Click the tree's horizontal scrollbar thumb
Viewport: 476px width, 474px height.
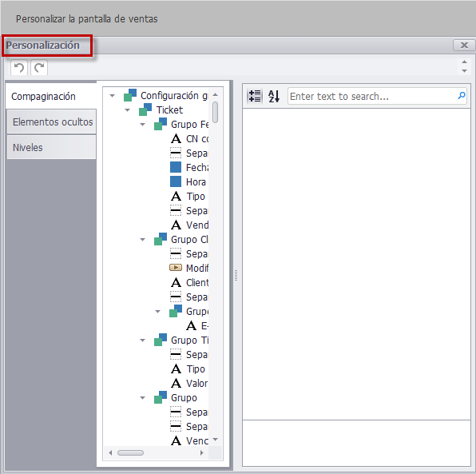[x=130, y=452]
